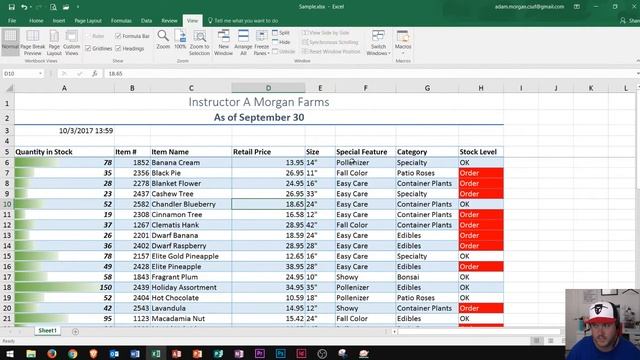This screenshot has height=360, width=640.
Task: Switch to the Data tab
Action: click(147, 20)
